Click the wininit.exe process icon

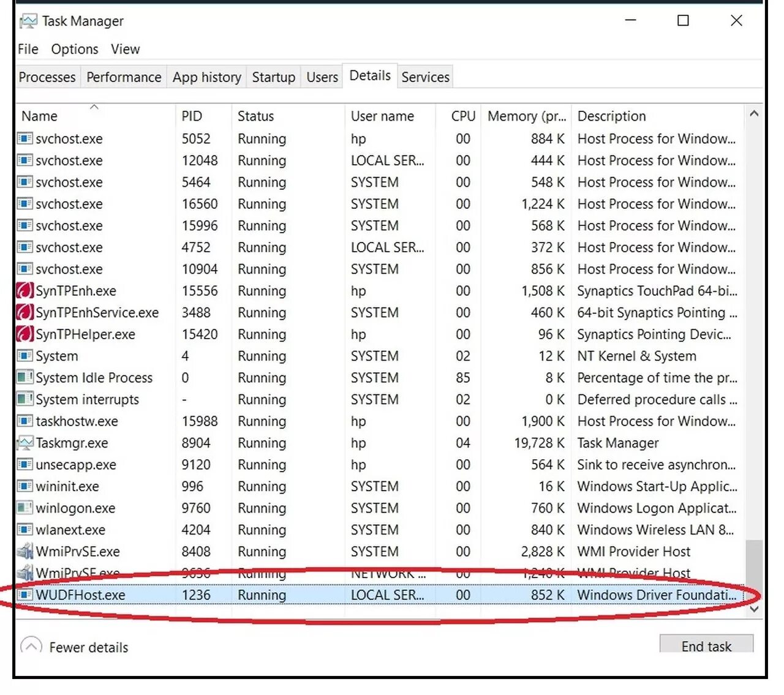(24, 486)
